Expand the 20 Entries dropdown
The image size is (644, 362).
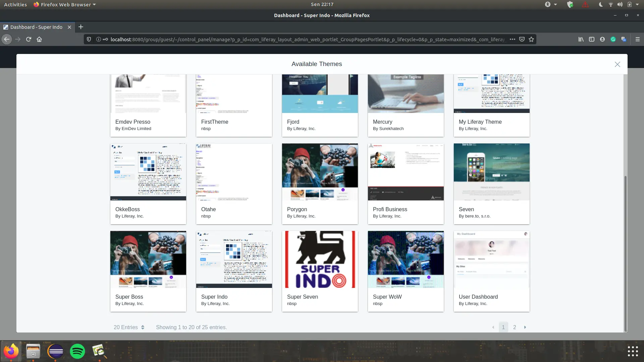[x=129, y=327]
